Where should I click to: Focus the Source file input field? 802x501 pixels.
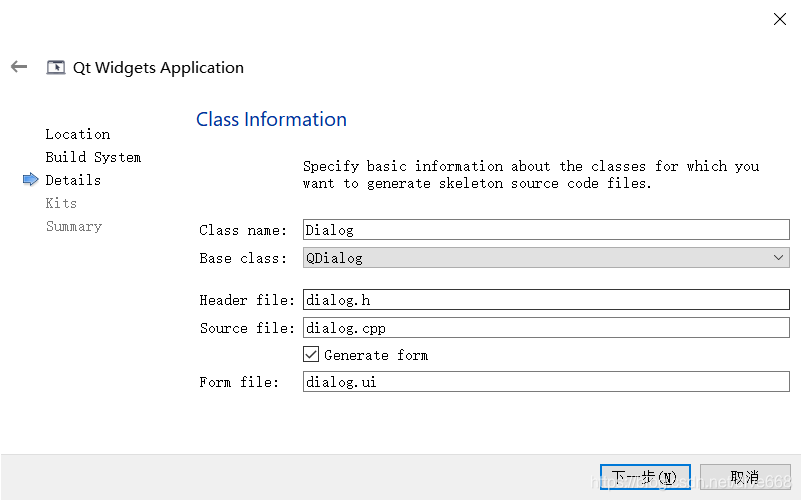(546, 328)
